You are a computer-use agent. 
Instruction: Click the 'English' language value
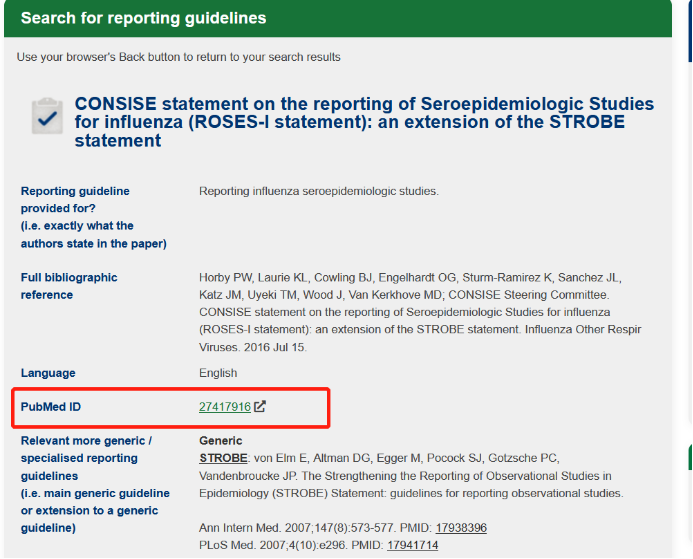(218, 373)
